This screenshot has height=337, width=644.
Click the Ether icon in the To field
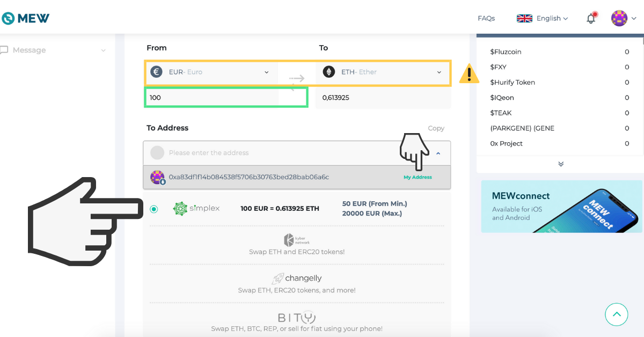(x=328, y=71)
